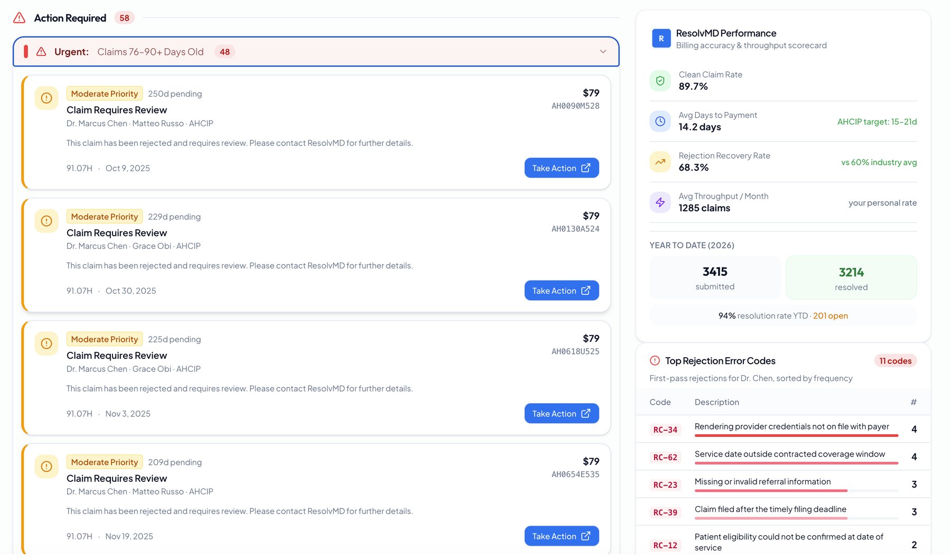Click the 3214 resolved stat card
Image resolution: width=951 pixels, height=560 pixels.
tap(851, 278)
